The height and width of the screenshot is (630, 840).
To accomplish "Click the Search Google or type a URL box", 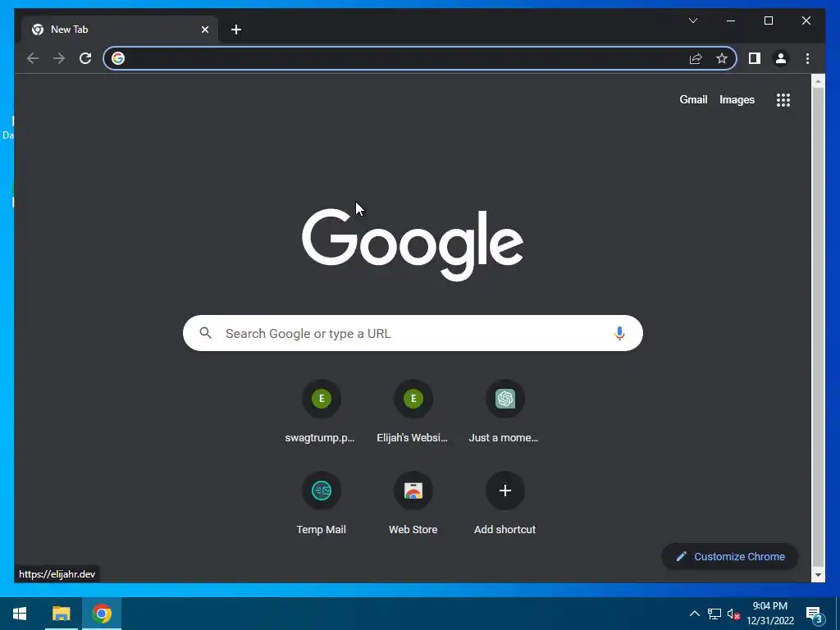I will [413, 333].
